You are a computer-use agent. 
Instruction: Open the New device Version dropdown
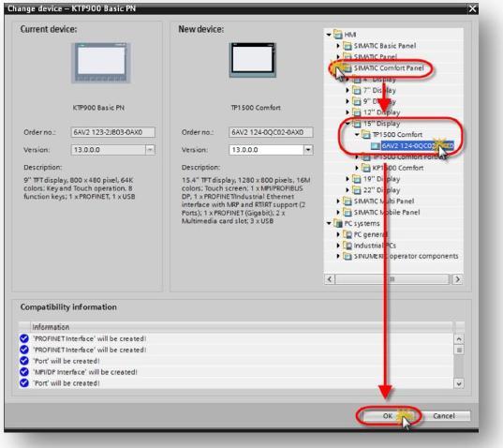coord(308,150)
